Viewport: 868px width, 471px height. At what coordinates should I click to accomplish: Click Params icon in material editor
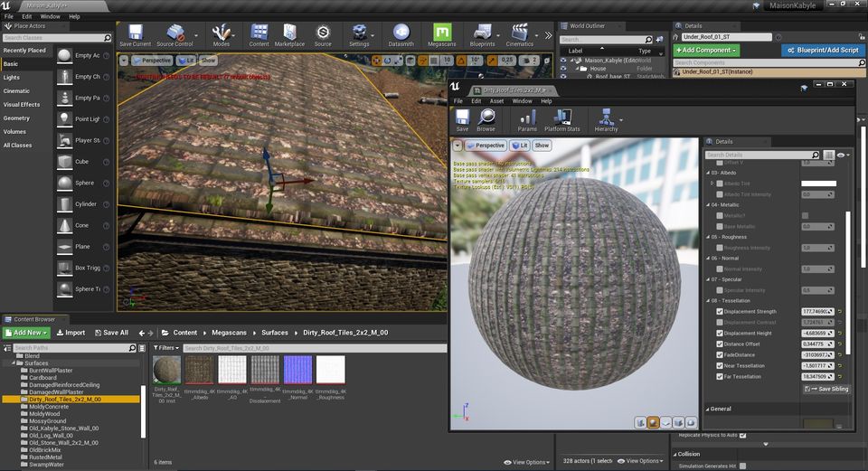point(527,120)
